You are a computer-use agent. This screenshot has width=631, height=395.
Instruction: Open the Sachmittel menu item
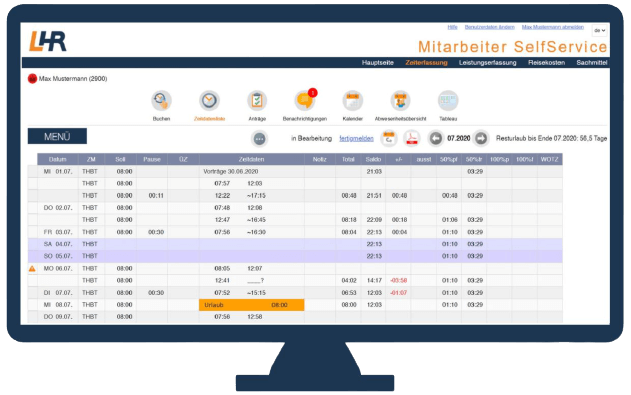[x=592, y=63]
